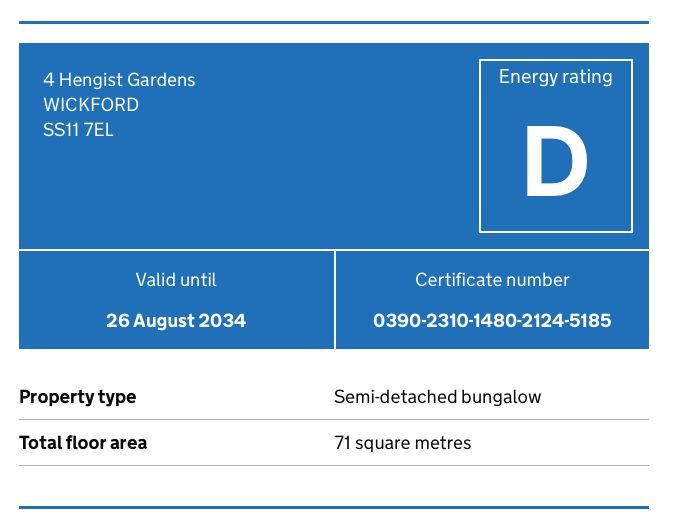
Task: Click empty blue area right of the address
Action: [x=340, y=150]
